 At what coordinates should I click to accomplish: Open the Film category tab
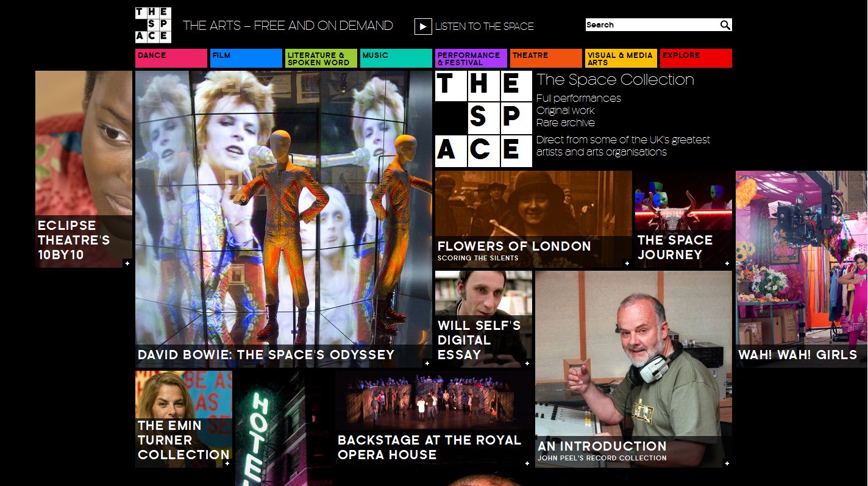tap(246, 58)
